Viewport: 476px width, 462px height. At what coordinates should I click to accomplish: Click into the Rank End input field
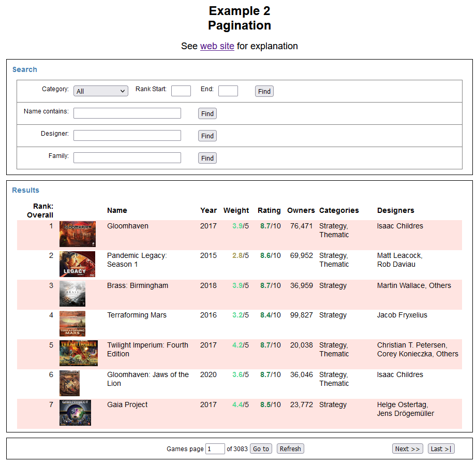[x=228, y=91]
